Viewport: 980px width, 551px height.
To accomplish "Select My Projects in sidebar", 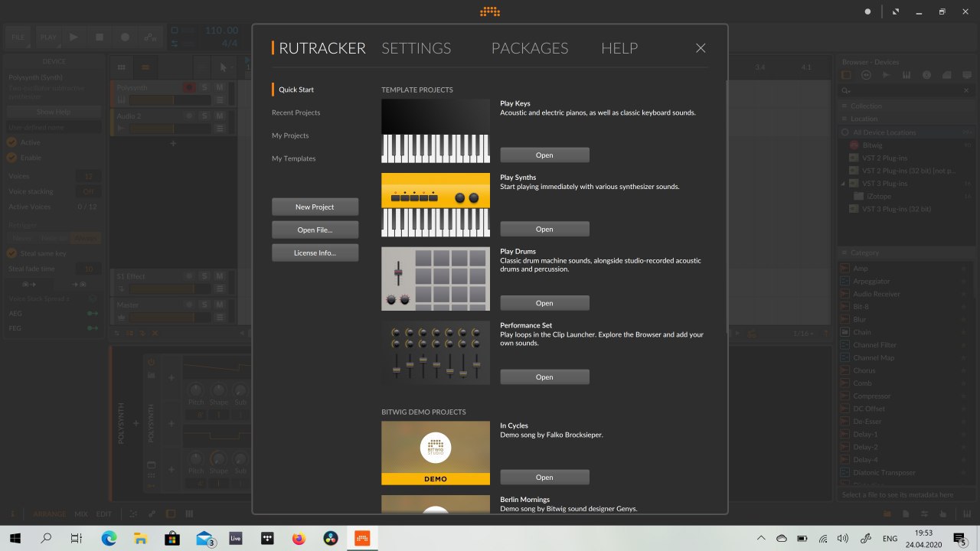I will click(x=290, y=135).
